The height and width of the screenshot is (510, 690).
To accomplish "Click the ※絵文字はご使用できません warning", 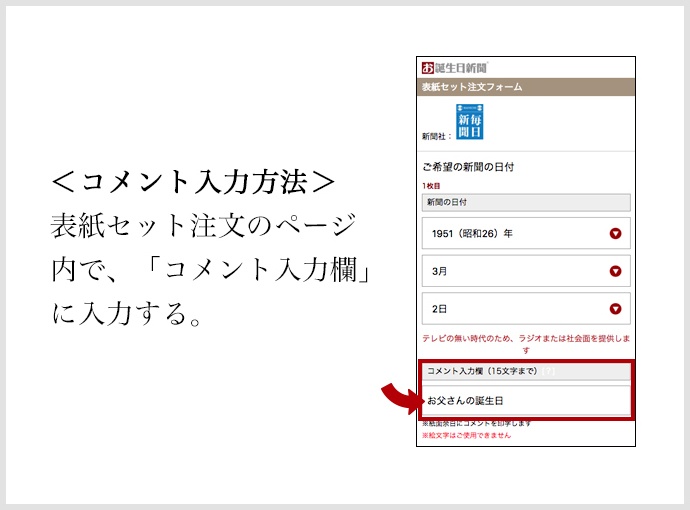I will 467,436.
